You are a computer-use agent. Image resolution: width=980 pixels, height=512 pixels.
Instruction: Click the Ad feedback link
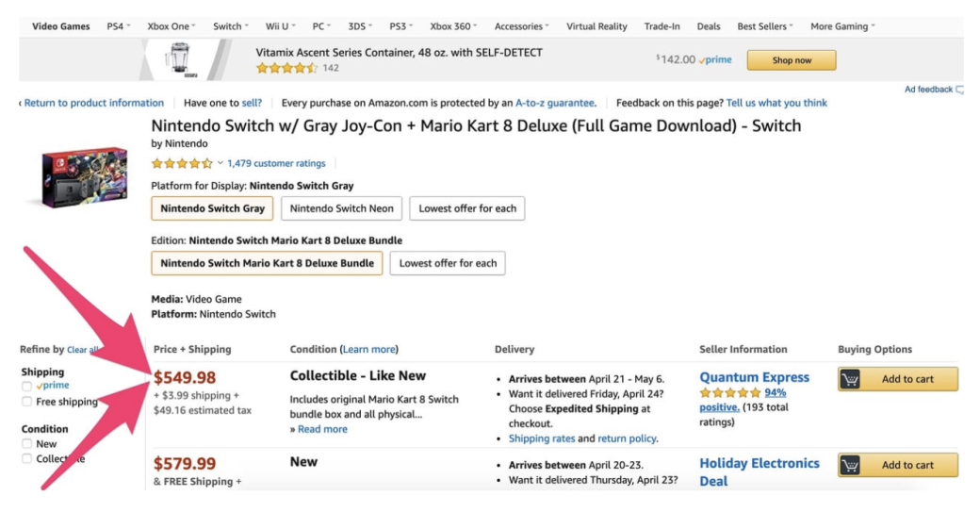pyautogui.click(x=928, y=90)
